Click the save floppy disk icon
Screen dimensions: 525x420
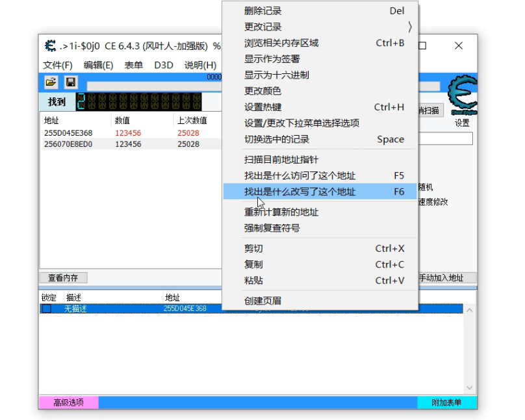pyautogui.click(x=71, y=82)
